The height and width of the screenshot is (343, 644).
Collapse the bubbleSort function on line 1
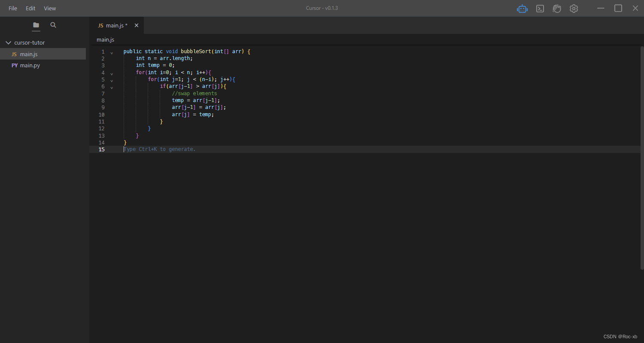[x=111, y=52]
